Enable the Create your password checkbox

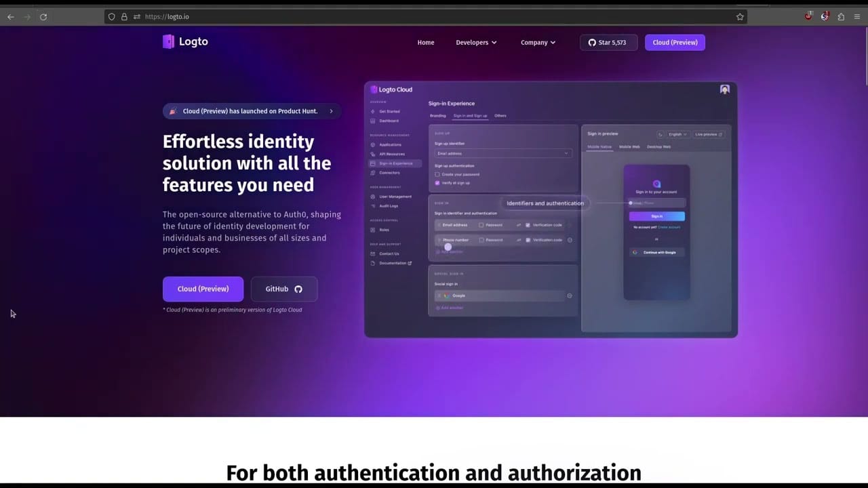[x=437, y=174]
